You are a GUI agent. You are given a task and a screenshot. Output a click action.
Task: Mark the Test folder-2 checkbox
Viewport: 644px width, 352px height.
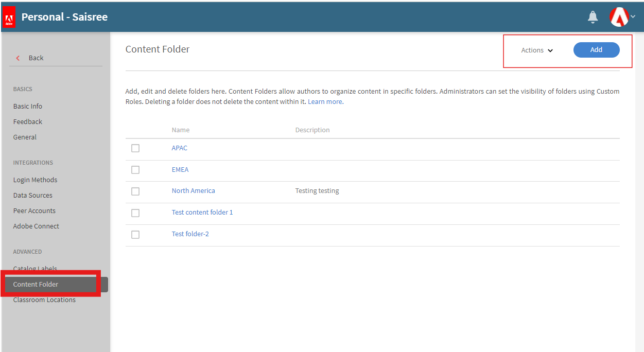135,235
